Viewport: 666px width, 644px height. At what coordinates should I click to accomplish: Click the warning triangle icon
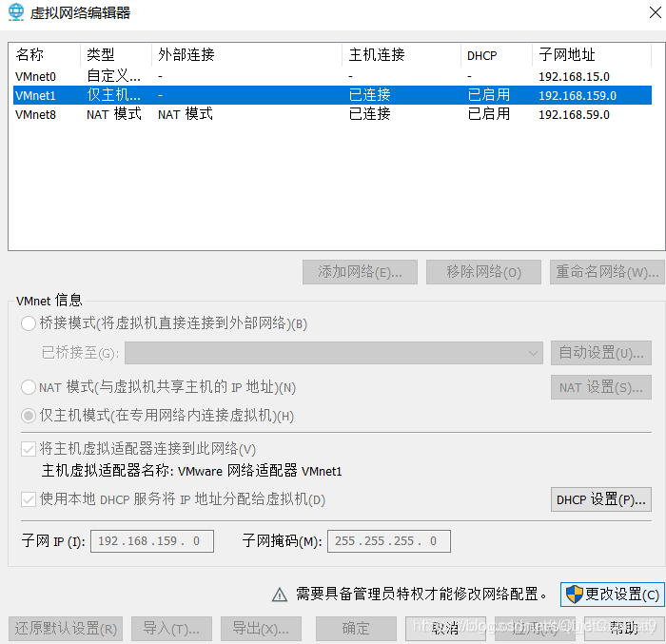280,595
